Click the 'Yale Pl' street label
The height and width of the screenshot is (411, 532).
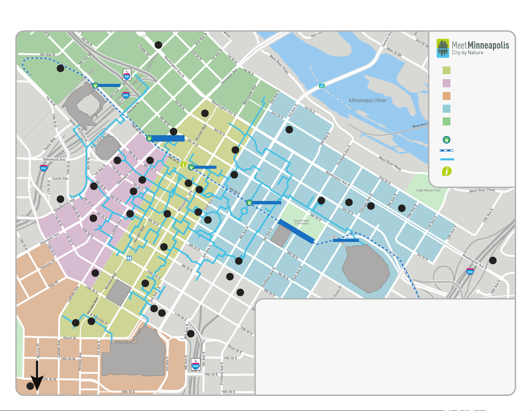53,285
